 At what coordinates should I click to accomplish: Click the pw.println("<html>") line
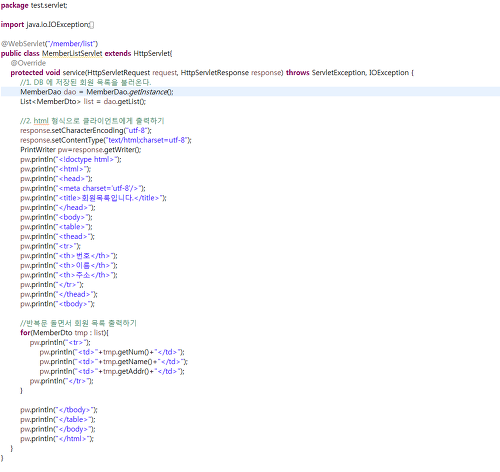click(56, 169)
